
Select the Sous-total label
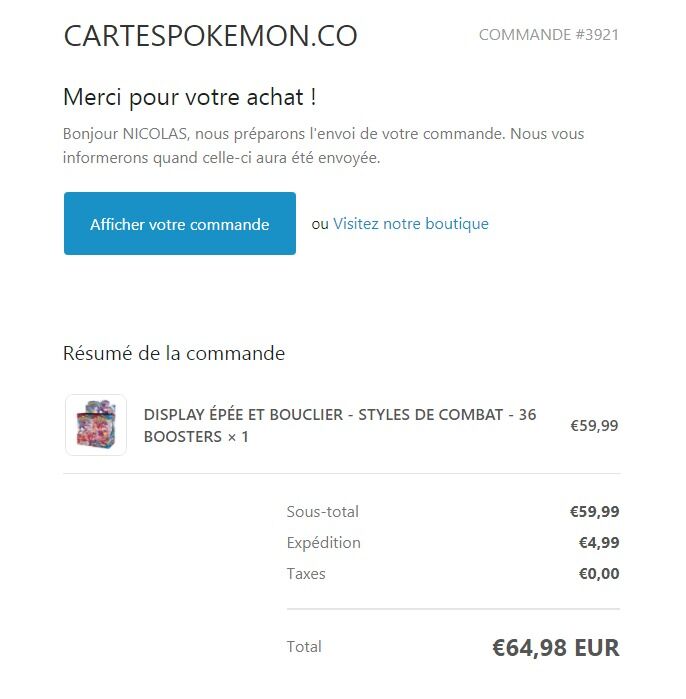tap(323, 511)
